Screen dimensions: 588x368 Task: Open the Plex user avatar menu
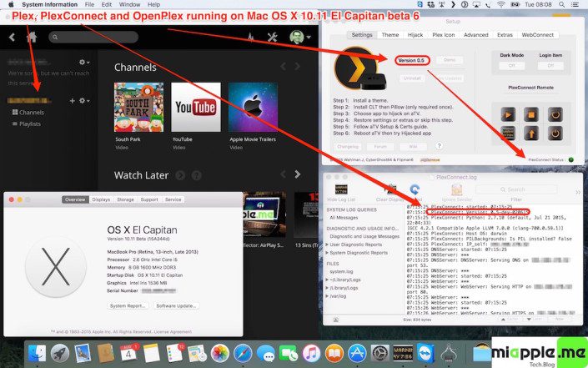click(x=300, y=38)
